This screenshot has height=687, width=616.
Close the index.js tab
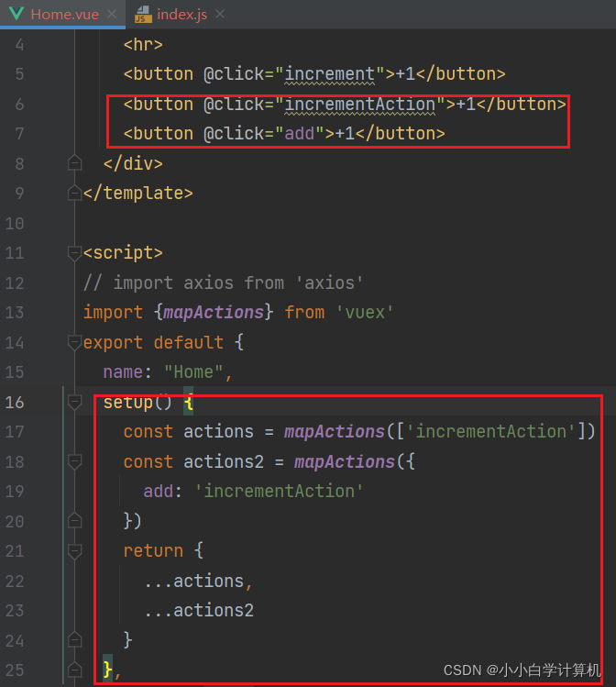pos(220,14)
